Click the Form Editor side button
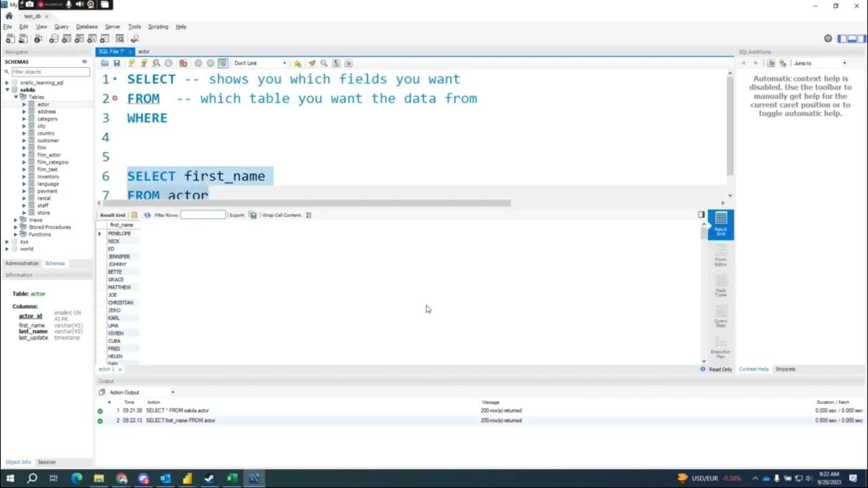Image resolution: width=868 pixels, height=488 pixels. pos(721,256)
